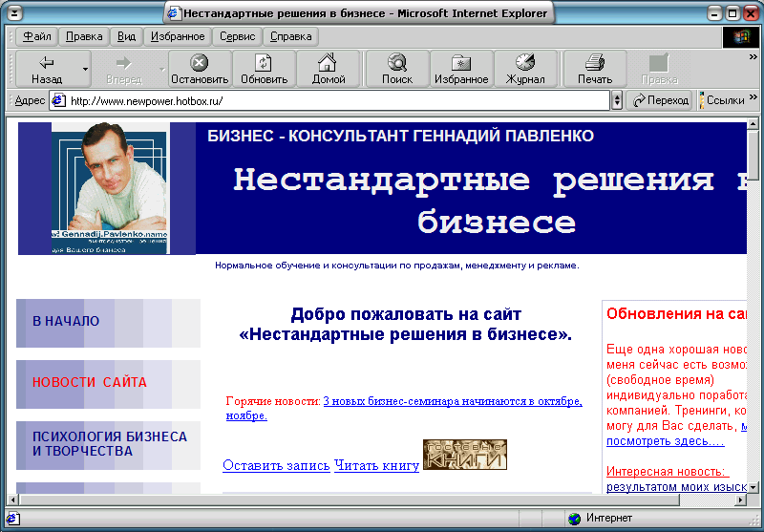
Task: Click the Переход (Go) button
Action: tap(659, 100)
